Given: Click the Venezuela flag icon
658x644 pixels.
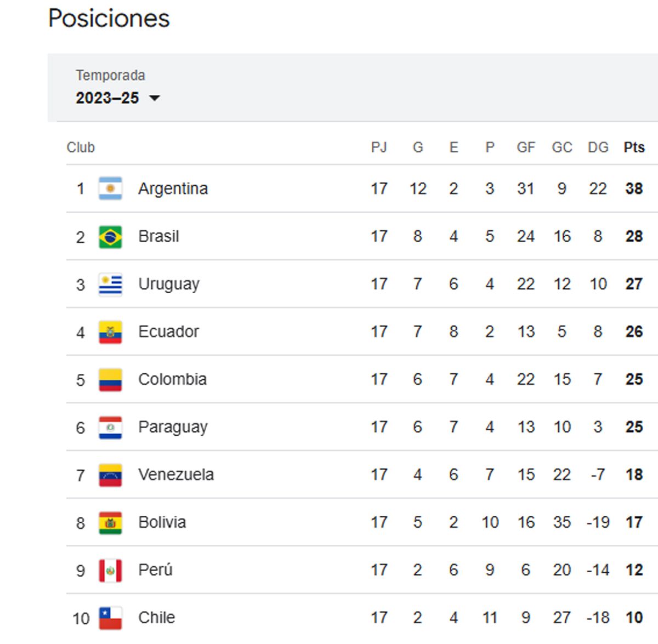Looking at the screenshot, I should [x=110, y=475].
